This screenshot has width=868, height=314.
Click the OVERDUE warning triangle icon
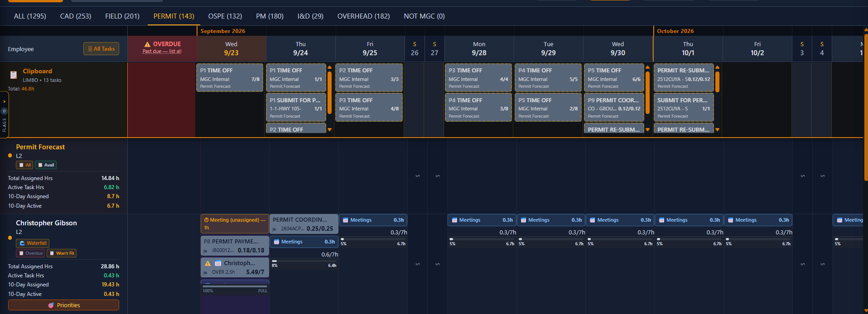click(147, 44)
